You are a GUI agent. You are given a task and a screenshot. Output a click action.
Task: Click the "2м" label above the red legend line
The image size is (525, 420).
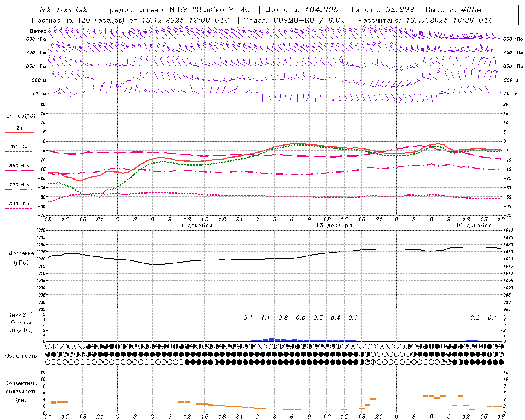(x=19, y=128)
